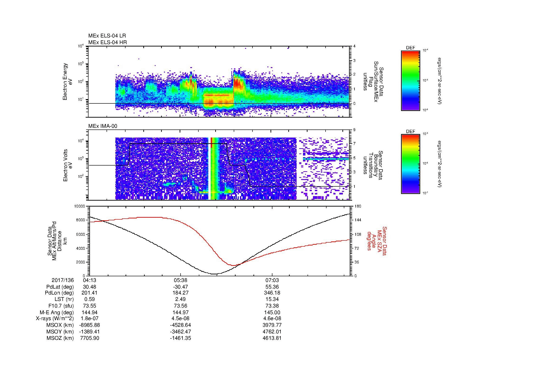
Task: Click the PdLon value 346.18
Action: 272,293
